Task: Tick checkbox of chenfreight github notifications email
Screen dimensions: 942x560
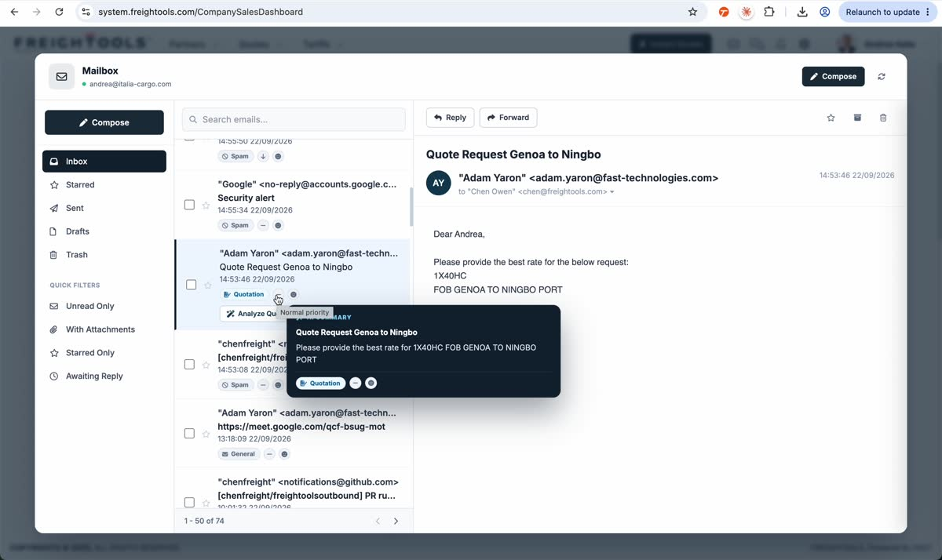Action: coord(189,503)
